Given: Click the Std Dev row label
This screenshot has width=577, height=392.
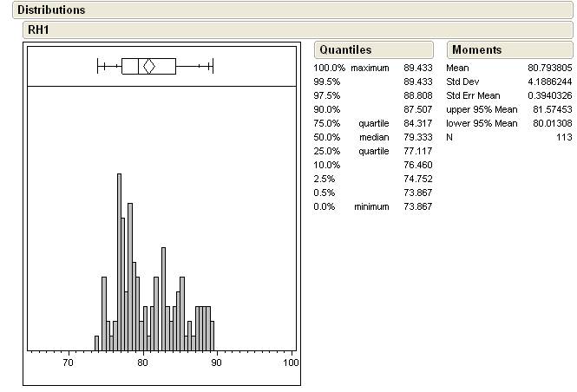Looking at the screenshot, I should click(464, 82).
